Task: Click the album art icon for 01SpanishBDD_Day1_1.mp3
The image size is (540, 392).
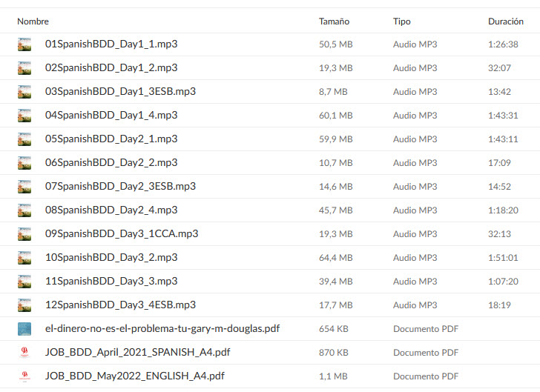Action: (x=24, y=44)
